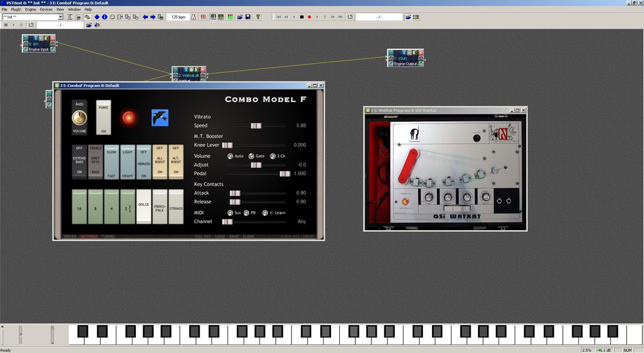Toggle the 8 foot drawbar tab

coord(96,207)
